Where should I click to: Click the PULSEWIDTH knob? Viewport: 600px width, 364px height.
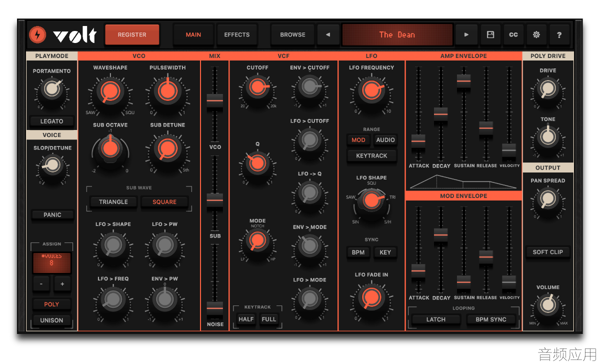click(167, 91)
